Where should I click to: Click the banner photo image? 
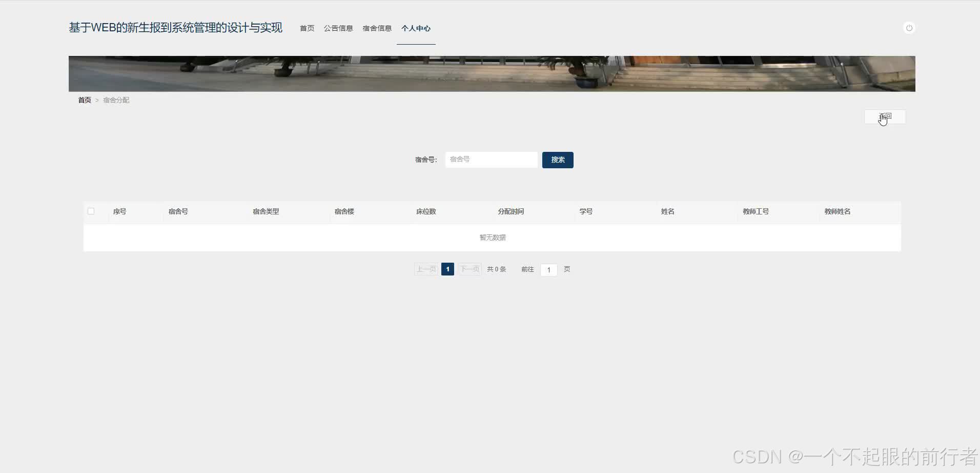point(492,74)
